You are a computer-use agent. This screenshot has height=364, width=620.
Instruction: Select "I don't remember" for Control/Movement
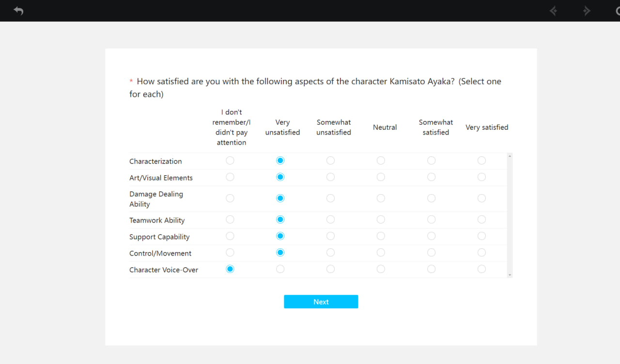pos(230,253)
